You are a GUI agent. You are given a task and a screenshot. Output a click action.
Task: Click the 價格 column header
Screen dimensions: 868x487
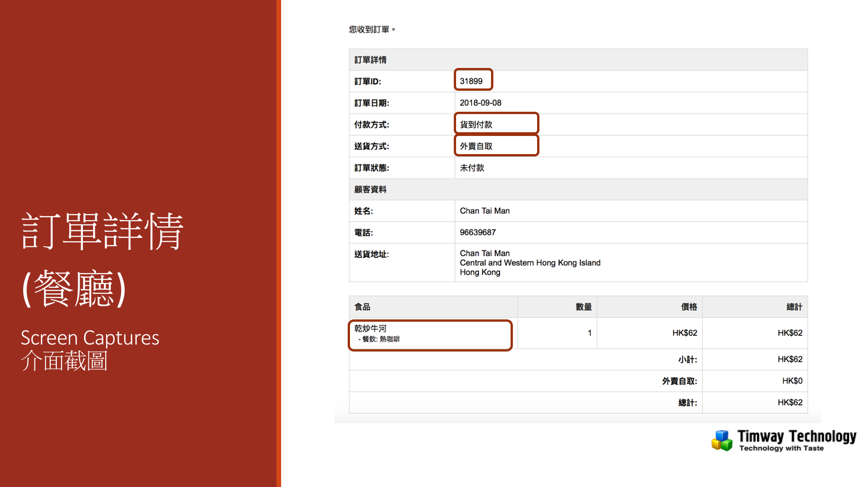click(689, 307)
